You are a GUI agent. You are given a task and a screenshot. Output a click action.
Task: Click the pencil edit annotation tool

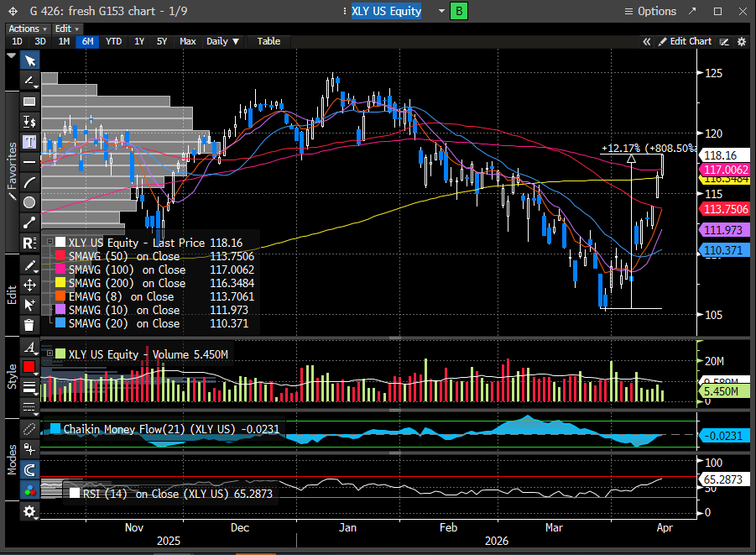click(29, 265)
